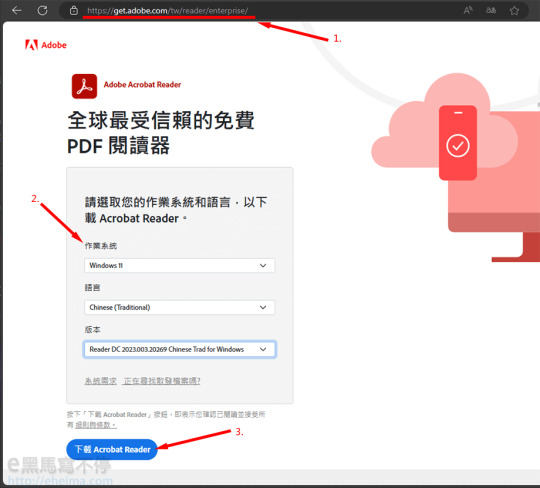Viewport: 540px width, 488px height.
Task: Click the Adobe logo at top left
Action: click(x=45, y=45)
